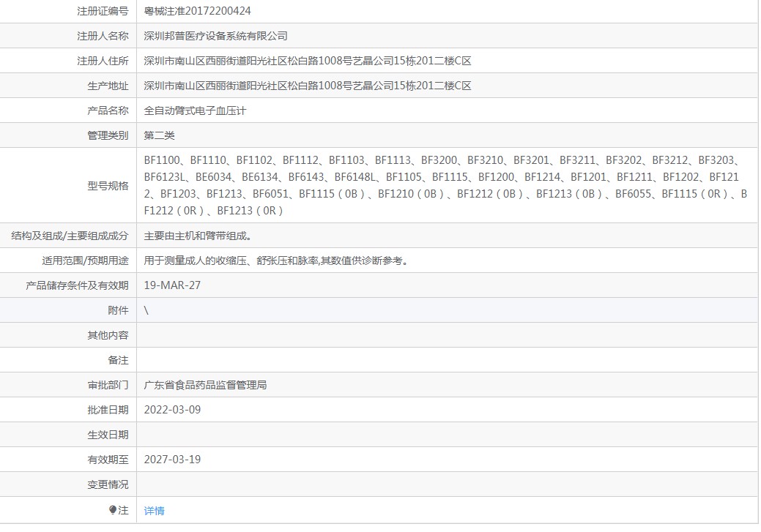Select the 其他内容 label
The width and height of the screenshot is (761, 532).
(x=108, y=335)
